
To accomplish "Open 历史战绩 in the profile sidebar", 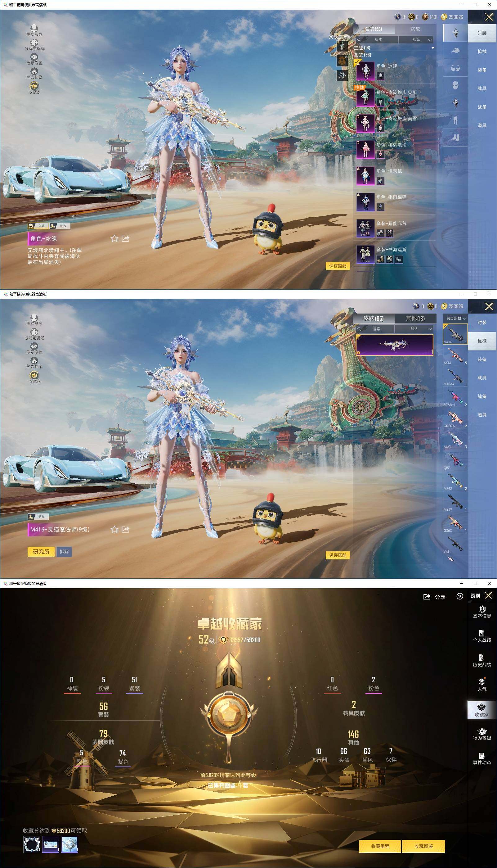I will click(482, 661).
